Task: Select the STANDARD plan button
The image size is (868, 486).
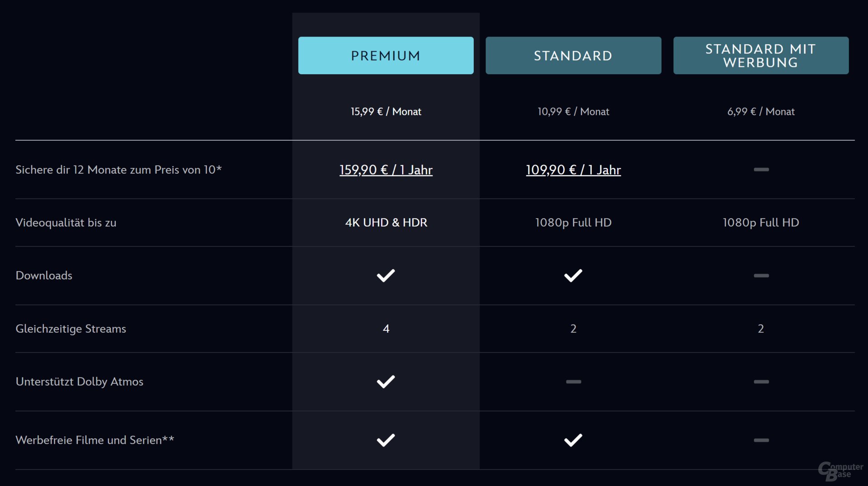Action: pyautogui.click(x=573, y=56)
